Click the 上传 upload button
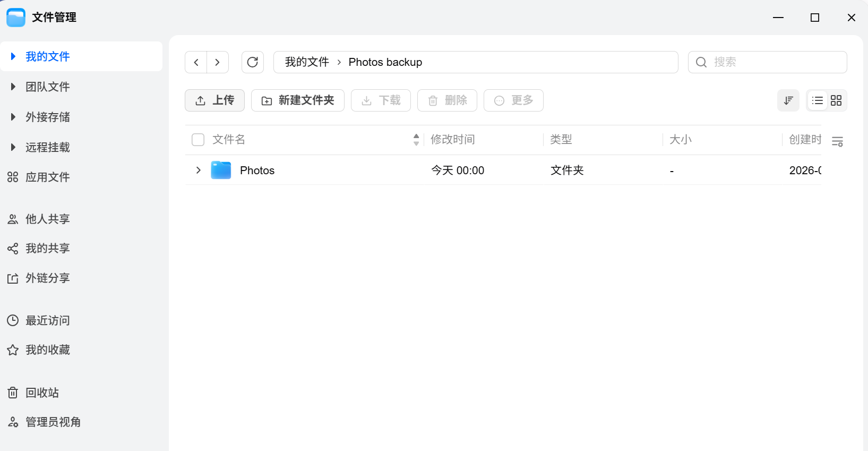Image resolution: width=868 pixels, height=451 pixels. click(214, 100)
